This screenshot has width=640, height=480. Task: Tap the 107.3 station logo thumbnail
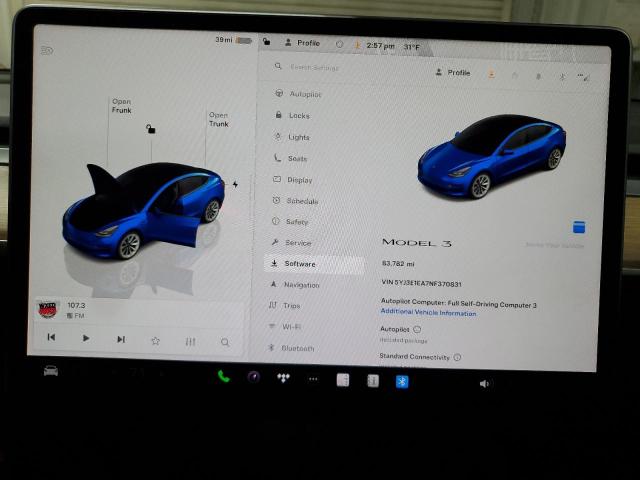48,309
